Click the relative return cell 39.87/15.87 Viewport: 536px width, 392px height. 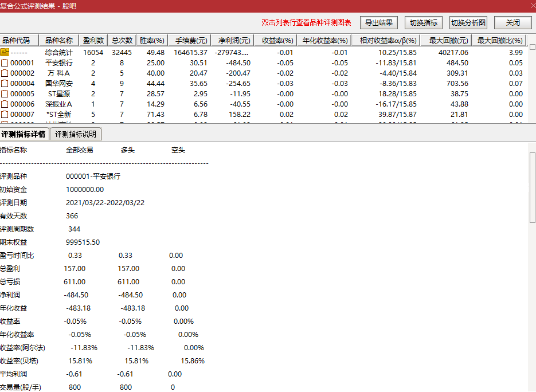tap(397, 115)
